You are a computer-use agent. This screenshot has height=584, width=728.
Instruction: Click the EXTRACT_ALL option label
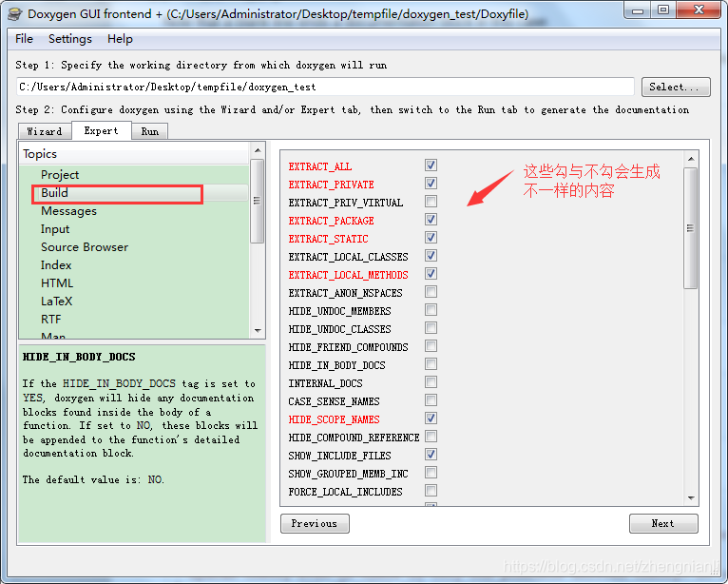[320, 166]
